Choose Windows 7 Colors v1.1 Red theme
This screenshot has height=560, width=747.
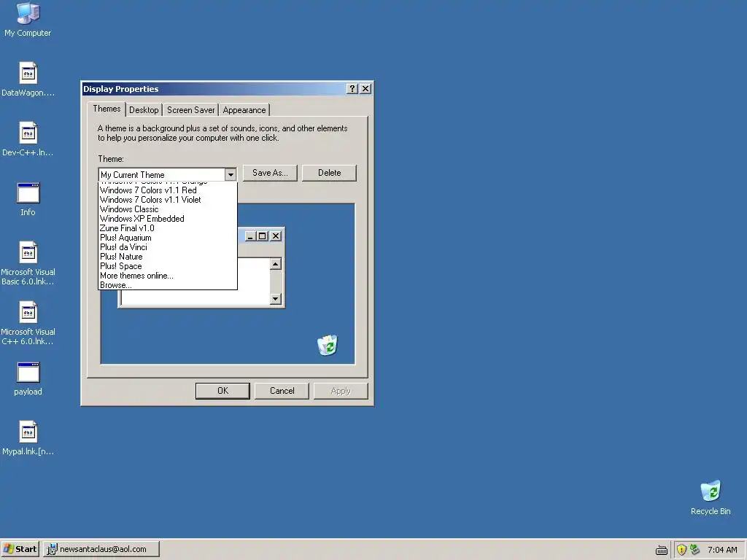click(x=167, y=190)
